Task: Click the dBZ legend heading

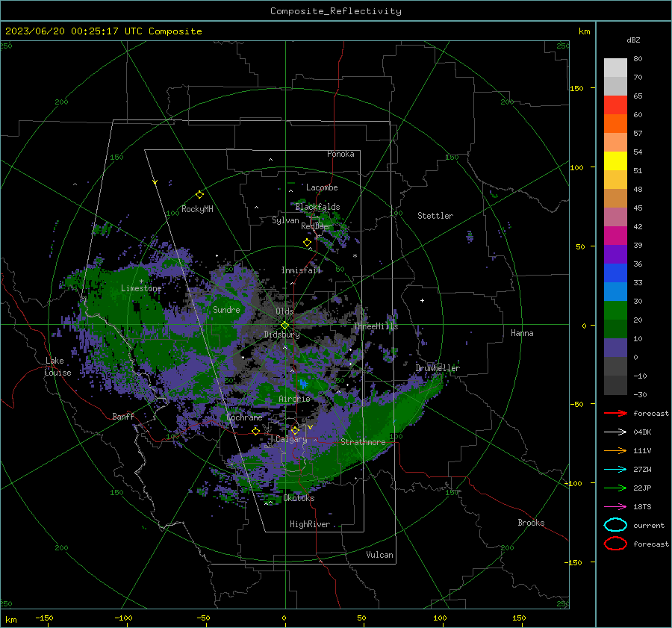Action: (x=633, y=40)
